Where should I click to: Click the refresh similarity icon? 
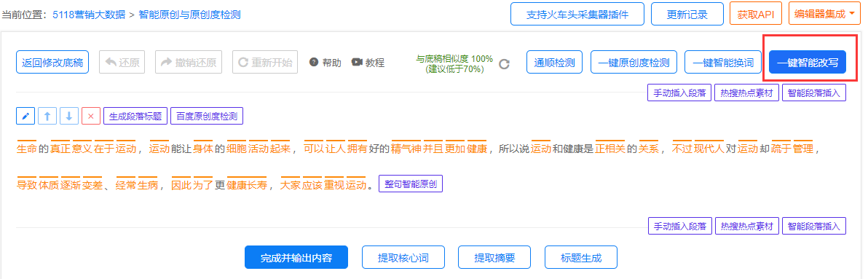point(504,63)
